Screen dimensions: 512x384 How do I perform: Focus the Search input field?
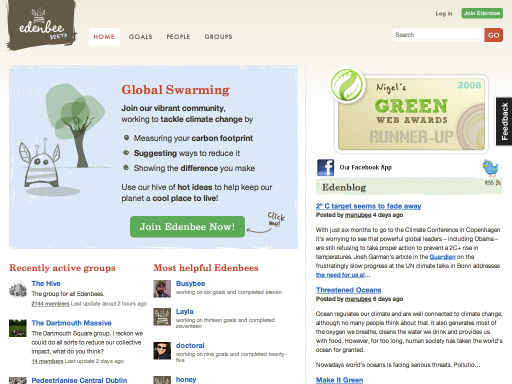point(439,35)
